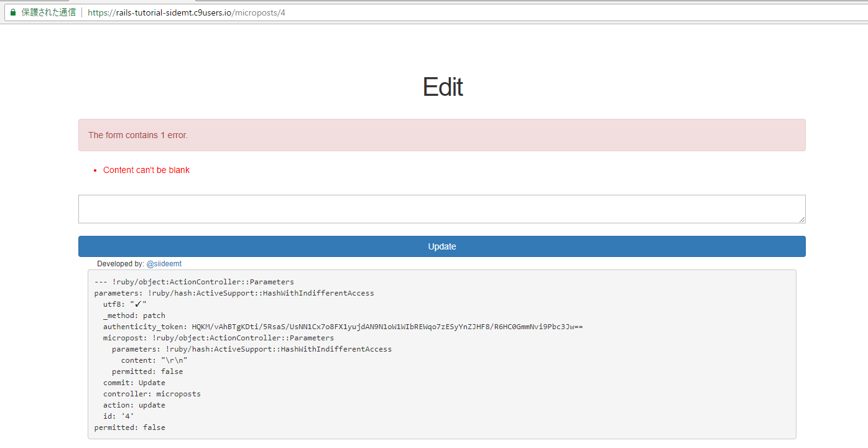The height and width of the screenshot is (448, 868).
Task: Click "Content can't be blank" error message
Action: [x=146, y=170]
